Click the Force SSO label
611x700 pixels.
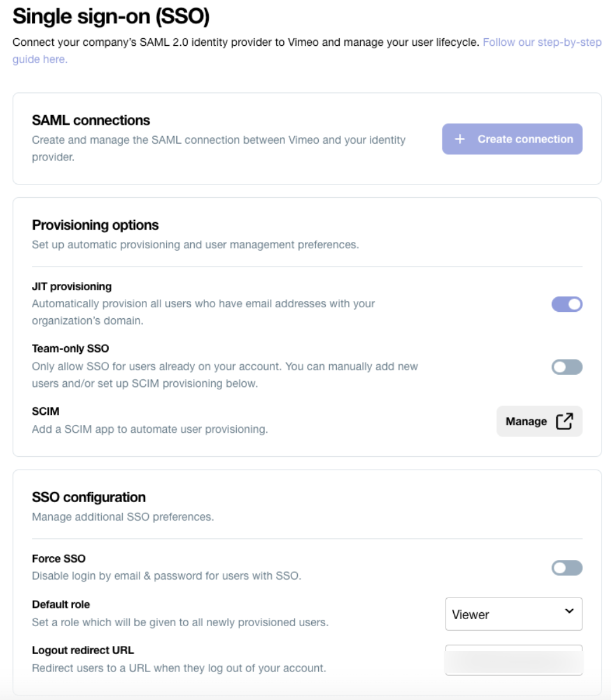pos(59,559)
